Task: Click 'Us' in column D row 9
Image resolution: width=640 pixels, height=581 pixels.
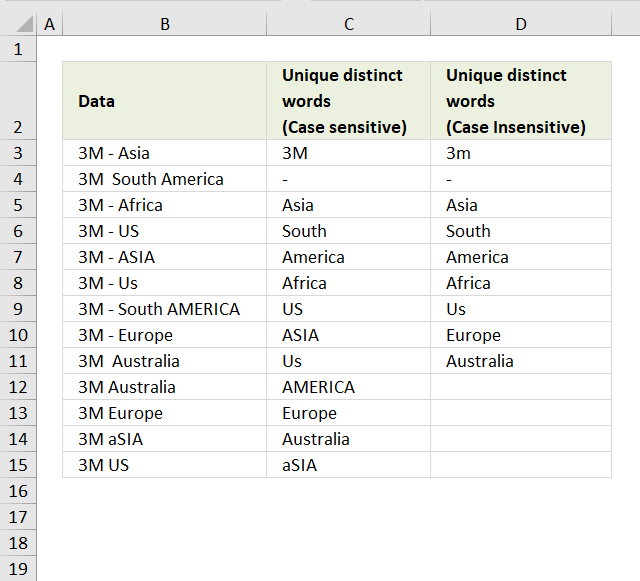Action: point(521,309)
